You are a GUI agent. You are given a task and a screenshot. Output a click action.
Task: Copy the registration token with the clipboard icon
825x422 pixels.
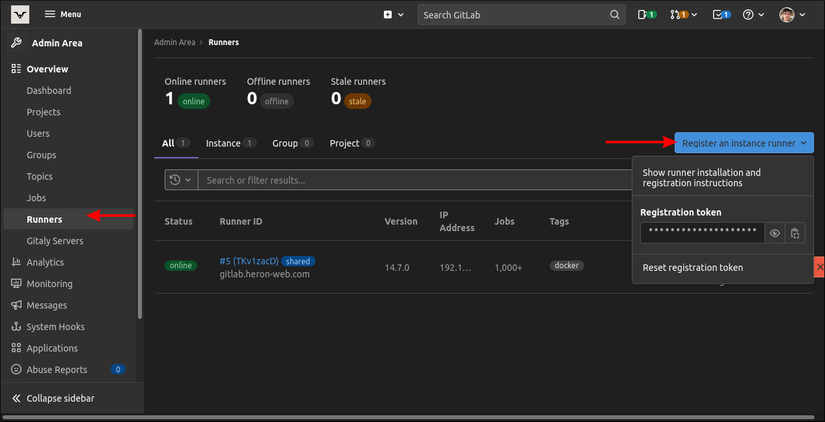(796, 233)
